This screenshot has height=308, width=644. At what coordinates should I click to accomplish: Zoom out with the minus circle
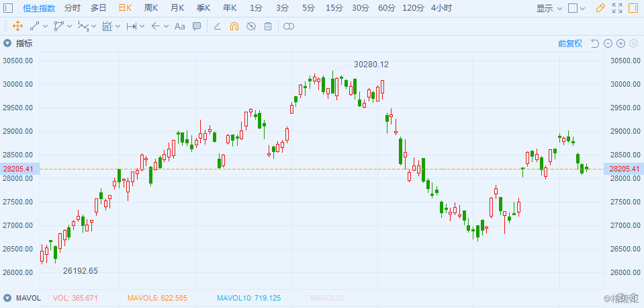(x=608, y=44)
